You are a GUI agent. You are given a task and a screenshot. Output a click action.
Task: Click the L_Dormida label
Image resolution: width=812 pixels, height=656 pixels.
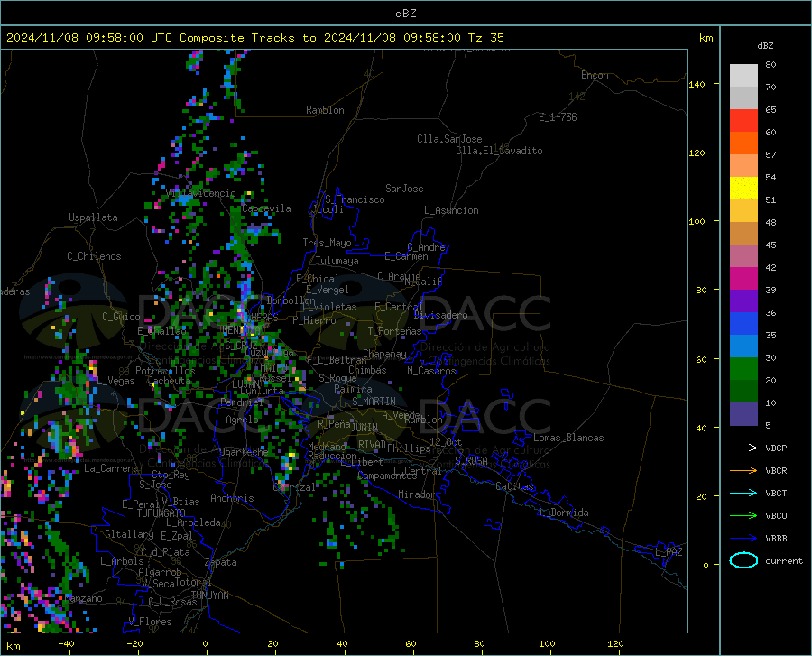564,513
